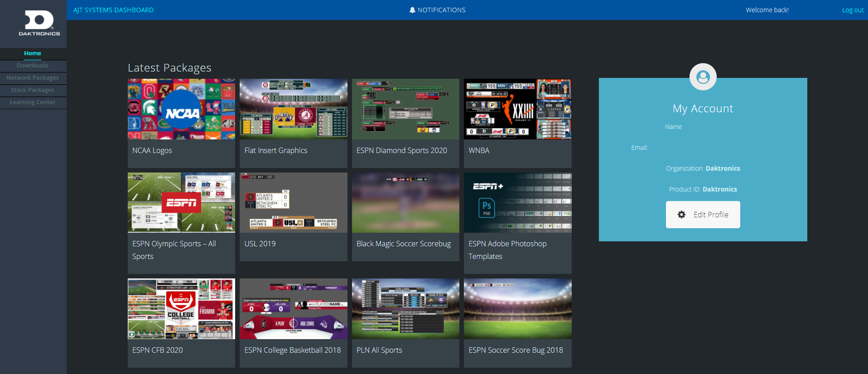Log out of the dashboard

tap(852, 10)
